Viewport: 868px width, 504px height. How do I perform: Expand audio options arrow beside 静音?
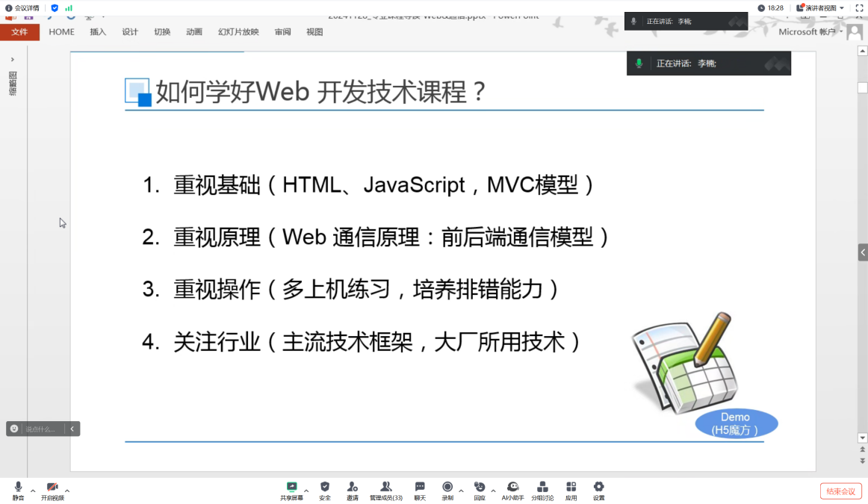(x=33, y=491)
